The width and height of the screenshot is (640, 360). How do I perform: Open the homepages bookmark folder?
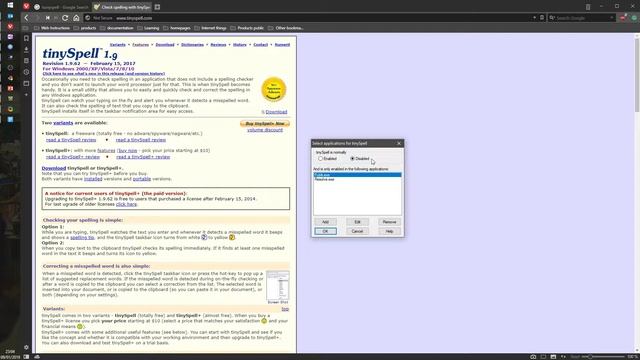(x=177, y=28)
